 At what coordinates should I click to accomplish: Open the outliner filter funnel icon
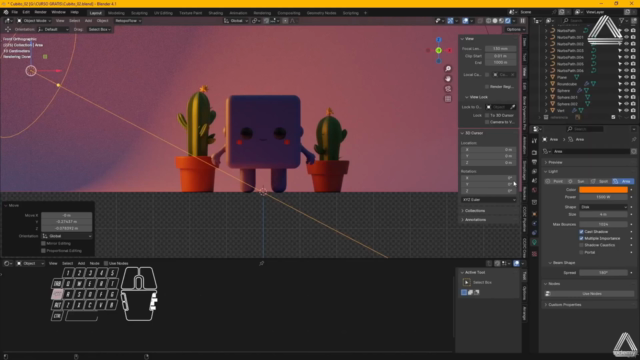tap(622, 20)
